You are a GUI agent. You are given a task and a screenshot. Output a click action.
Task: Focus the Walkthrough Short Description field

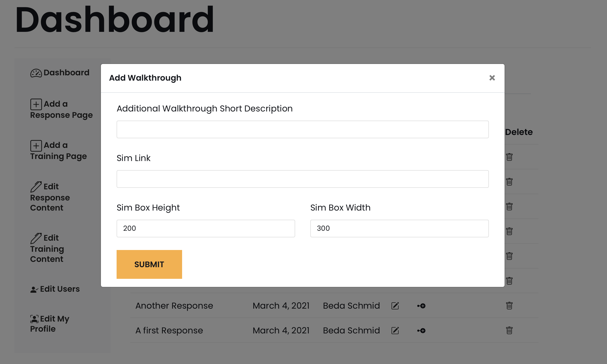coord(302,129)
